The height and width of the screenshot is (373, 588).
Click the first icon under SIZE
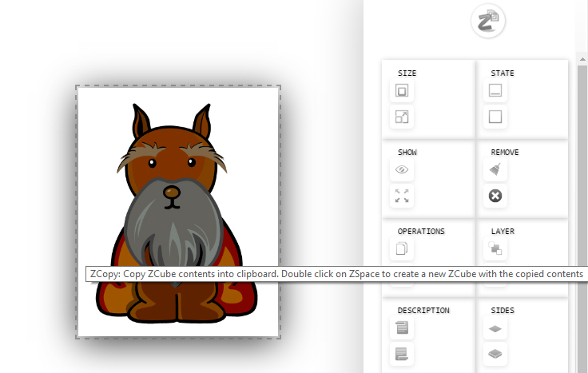coord(402,92)
